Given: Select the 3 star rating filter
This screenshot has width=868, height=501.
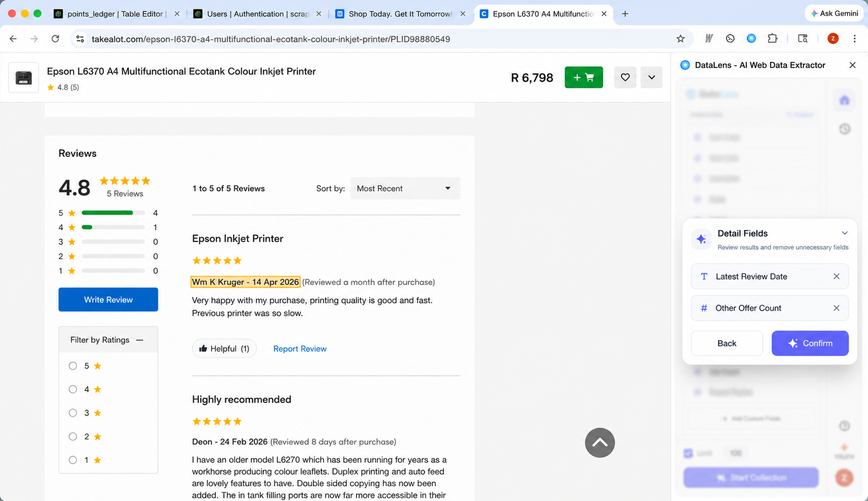Looking at the screenshot, I should [x=73, y=413].
